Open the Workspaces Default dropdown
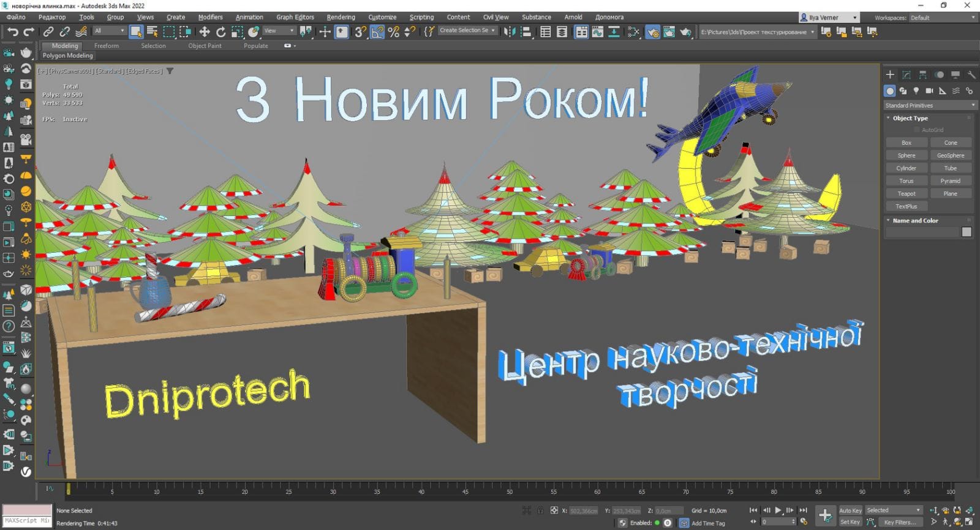The width and height of the screenshot is (980, 530). tap(943, 18)
